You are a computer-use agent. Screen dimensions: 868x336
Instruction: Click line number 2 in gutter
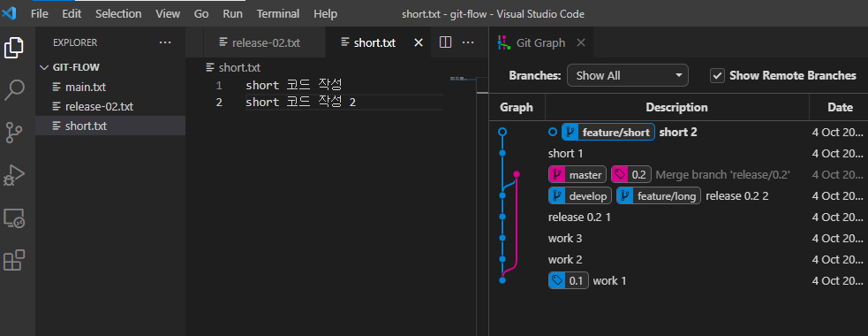219,103
